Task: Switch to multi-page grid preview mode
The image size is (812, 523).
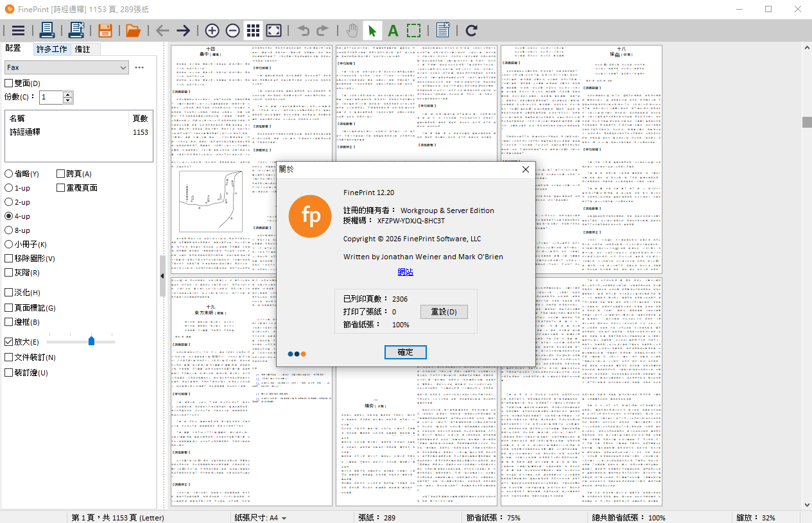Action: pos(252,30)
